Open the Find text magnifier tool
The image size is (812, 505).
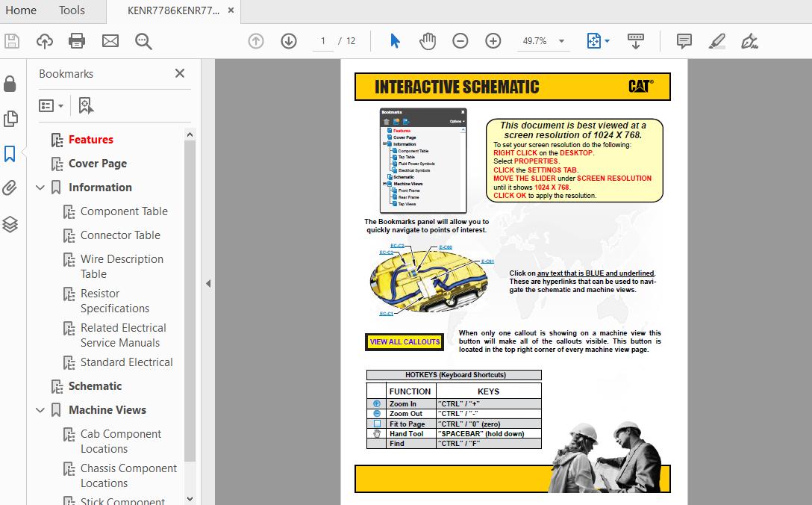coord(143,41)
